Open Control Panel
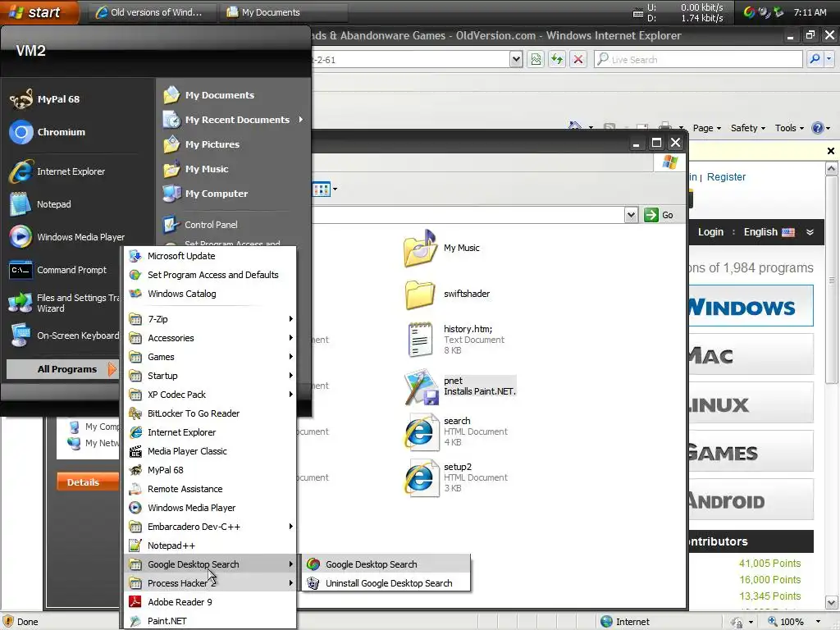840x630 pixels. click(200, 225)
